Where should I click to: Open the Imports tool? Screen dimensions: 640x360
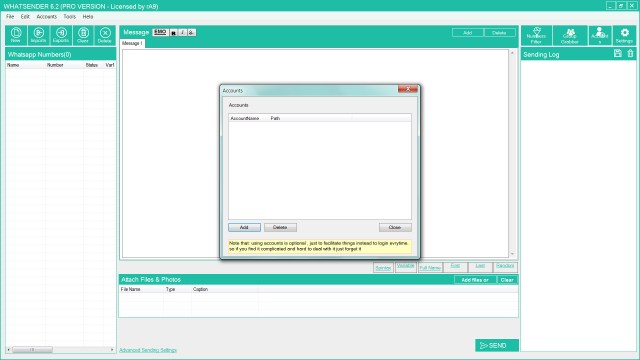pyautogui.click(x=38, y=35)
